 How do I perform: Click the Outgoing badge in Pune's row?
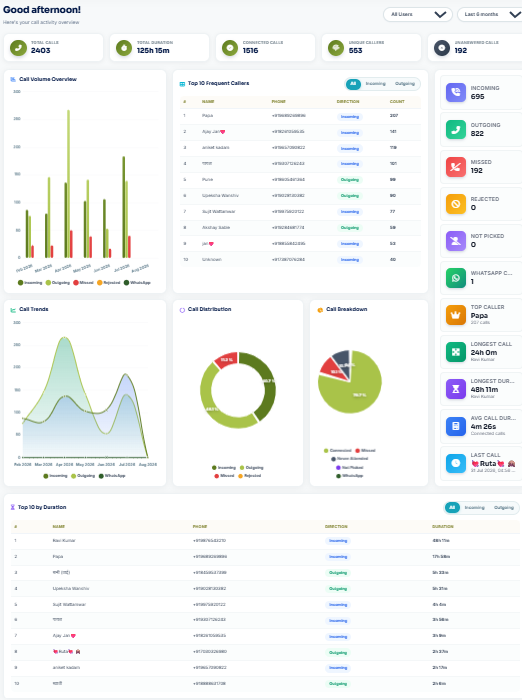(x=350, y=180)
